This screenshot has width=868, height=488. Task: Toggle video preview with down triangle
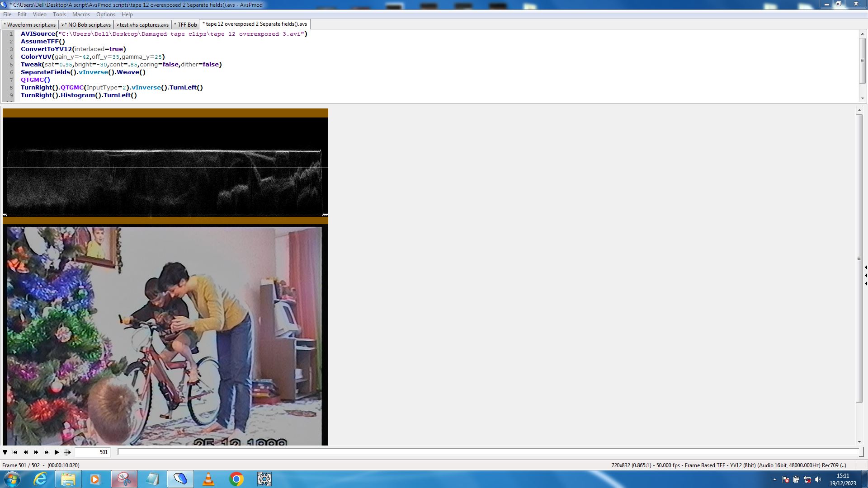point(5,452)
